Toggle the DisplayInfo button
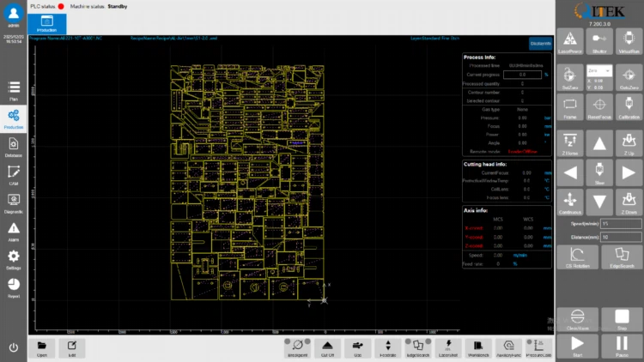The image size is (644, 362). point(540,44)
